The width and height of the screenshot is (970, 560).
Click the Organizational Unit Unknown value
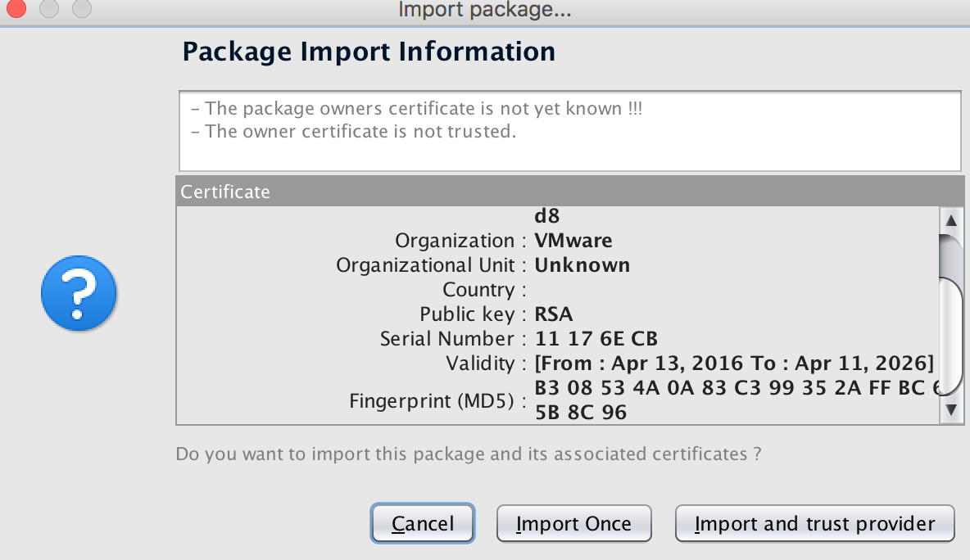[x=582, y=265]
